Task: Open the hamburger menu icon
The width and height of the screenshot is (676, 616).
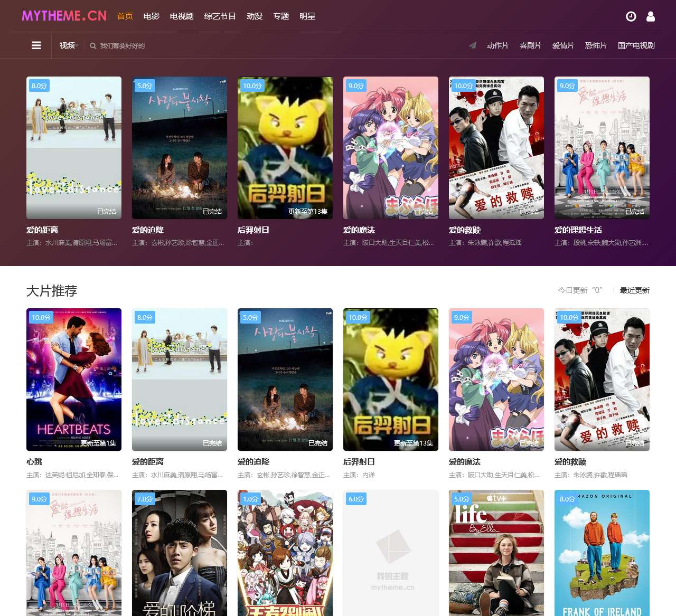Action: (36, 45)
